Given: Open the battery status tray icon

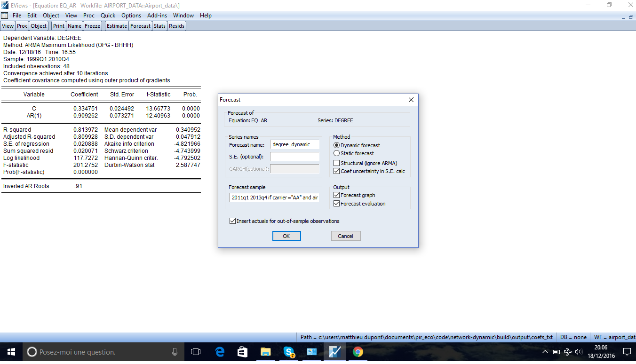Looking at the screenshot, I should tap(556, 352).
